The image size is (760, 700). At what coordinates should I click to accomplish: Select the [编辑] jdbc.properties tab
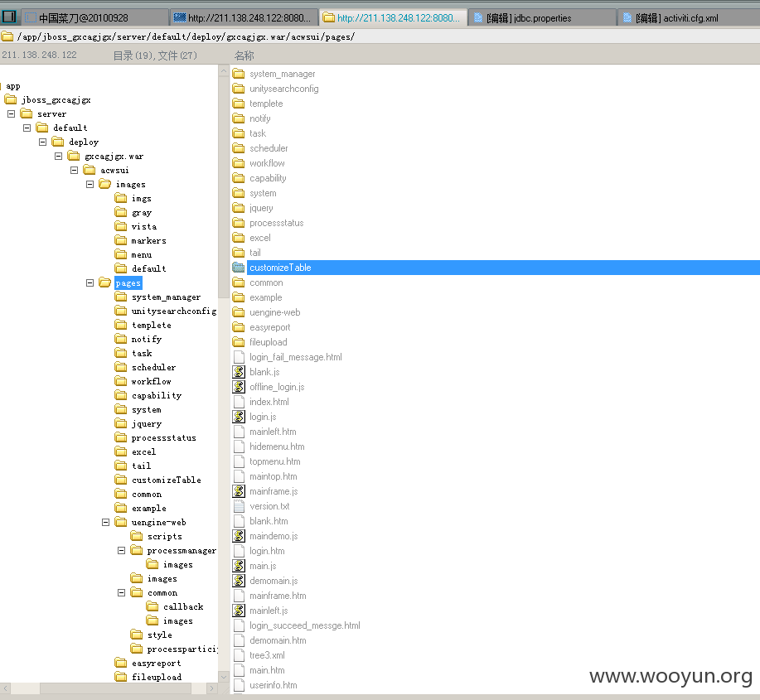(542, 18)
